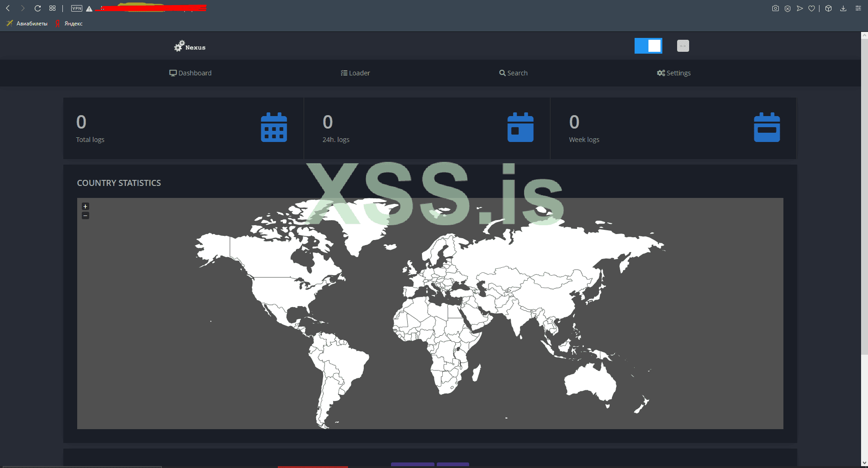Open the browser downloads icon

[x=844, y=8]
